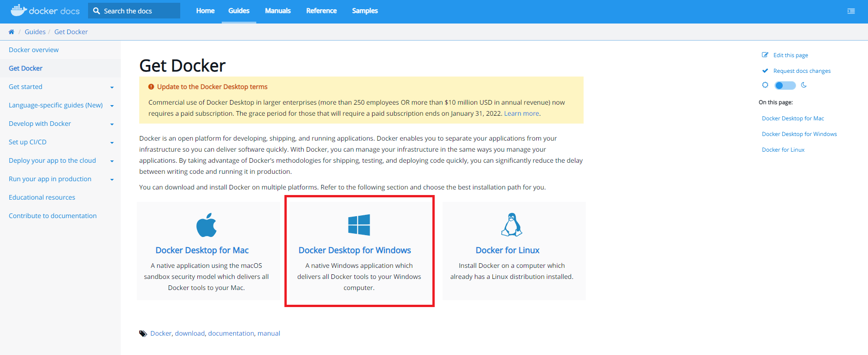Click the Linux penguin icon
This screenshot has height=355, width=868.
512,225
